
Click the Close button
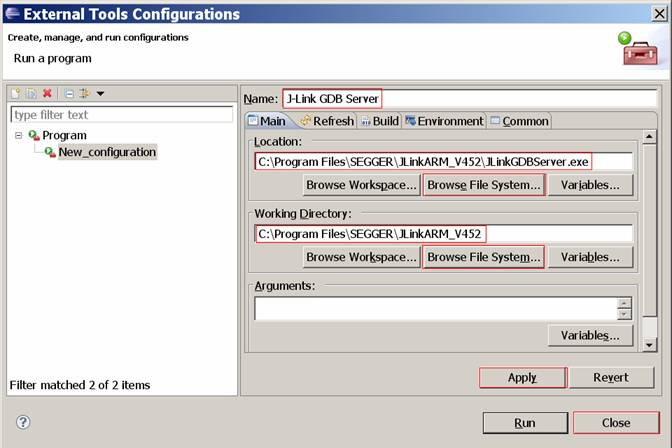(616, 423)
